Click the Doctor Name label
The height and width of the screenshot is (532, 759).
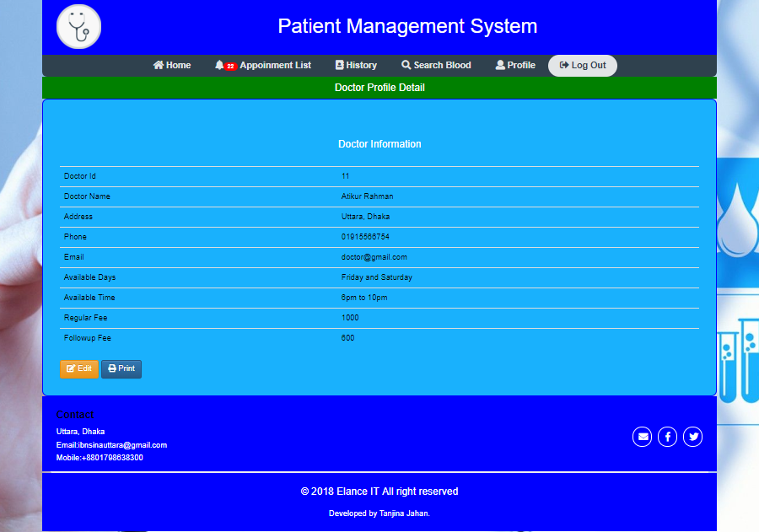pyautogui.click(x=87, y=196)
